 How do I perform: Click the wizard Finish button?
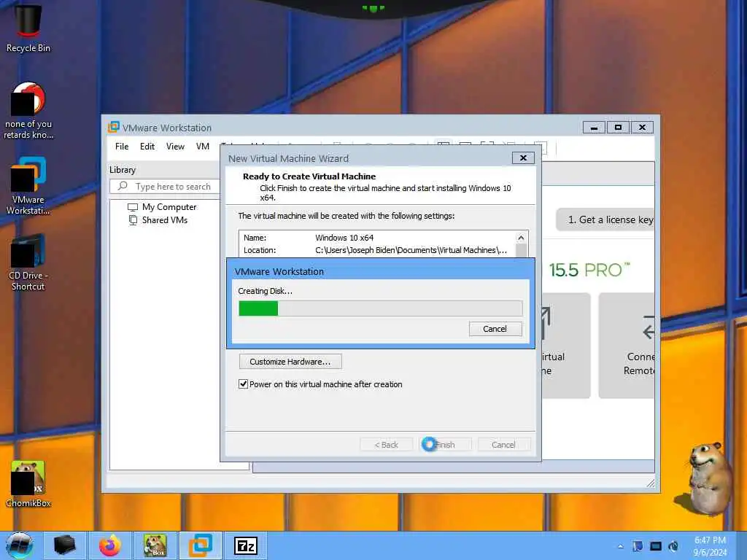pyautogui.click(x=445, y=445)
